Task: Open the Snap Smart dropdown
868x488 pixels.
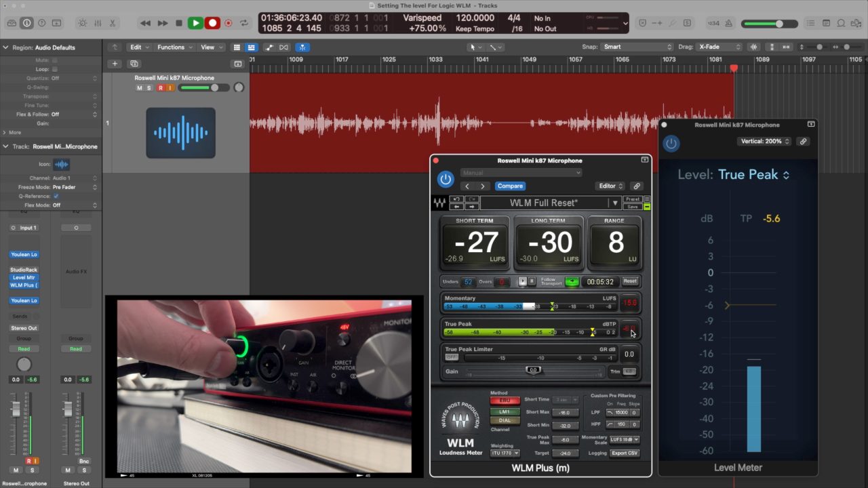Action: tap(637, 47)
